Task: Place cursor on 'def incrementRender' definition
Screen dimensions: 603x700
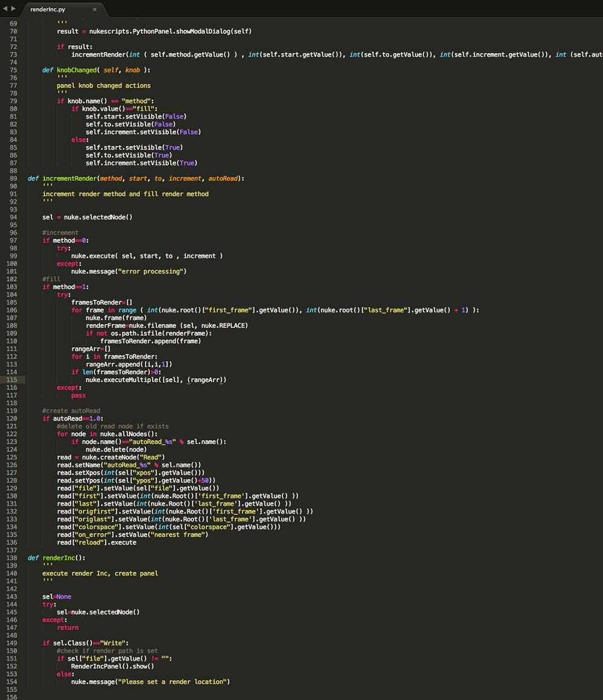Action: click(x=136, y=178)
